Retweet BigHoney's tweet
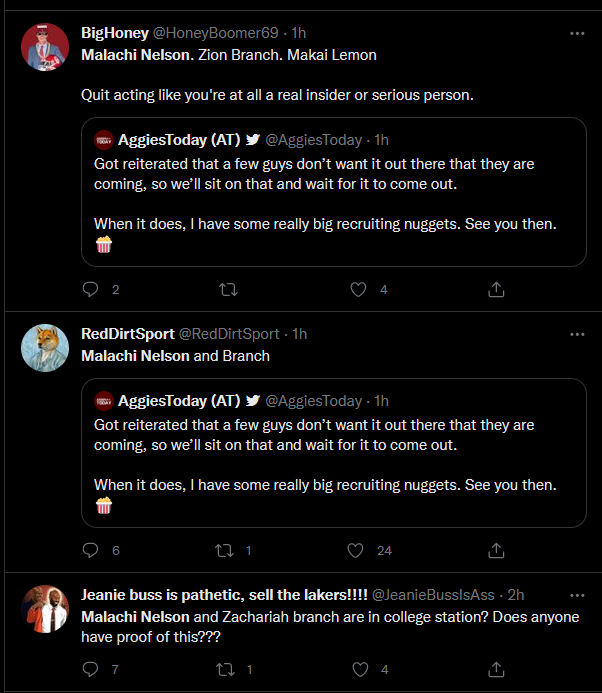 pyautogui.click(x=227, y=290)
